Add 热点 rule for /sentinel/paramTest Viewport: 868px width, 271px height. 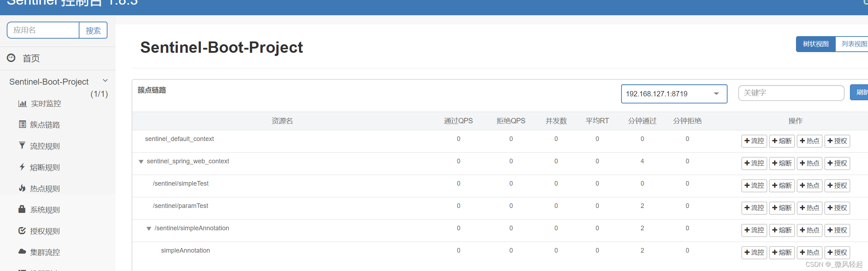[809, 208]
